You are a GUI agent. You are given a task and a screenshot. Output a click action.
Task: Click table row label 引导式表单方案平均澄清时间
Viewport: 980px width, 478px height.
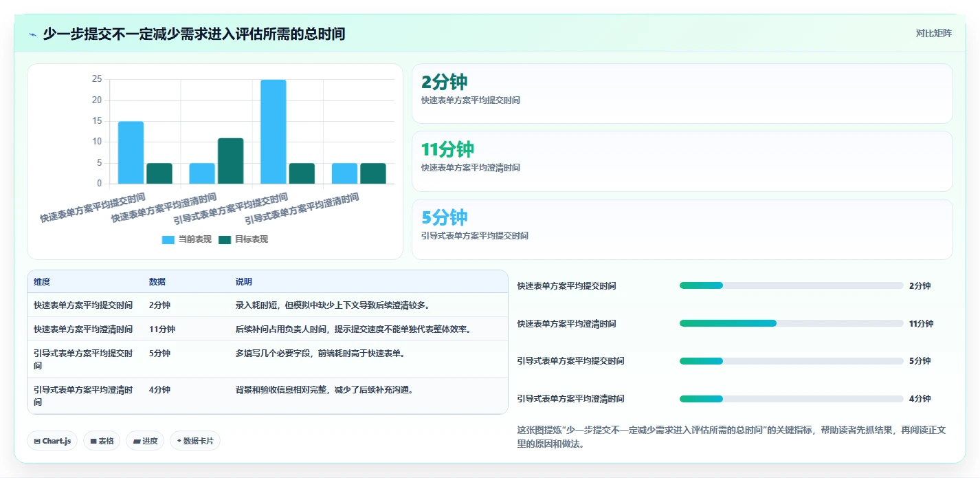(x=83, y=395)
